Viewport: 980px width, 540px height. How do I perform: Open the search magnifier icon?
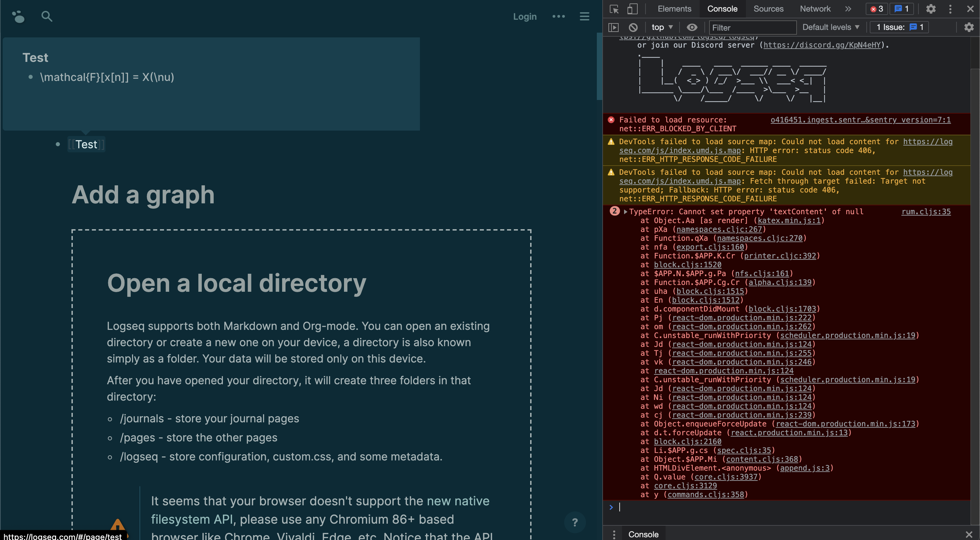(46, 16)
